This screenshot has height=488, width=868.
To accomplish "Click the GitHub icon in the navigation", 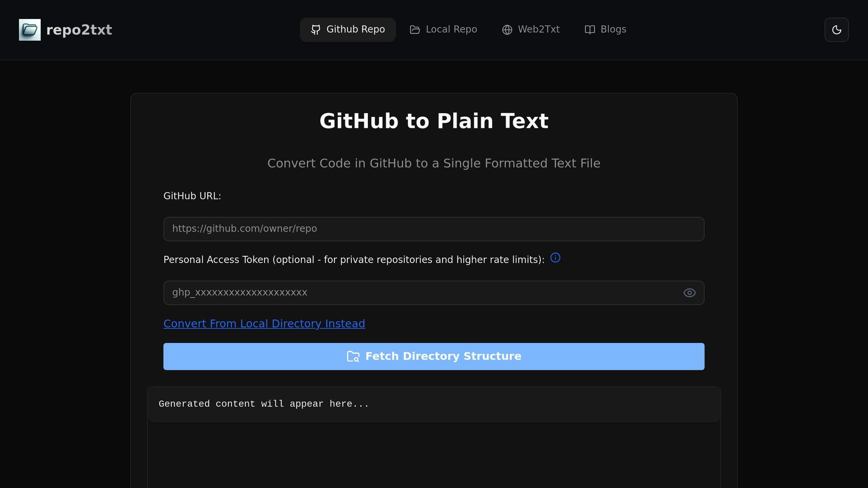I will tap(315, 30).
